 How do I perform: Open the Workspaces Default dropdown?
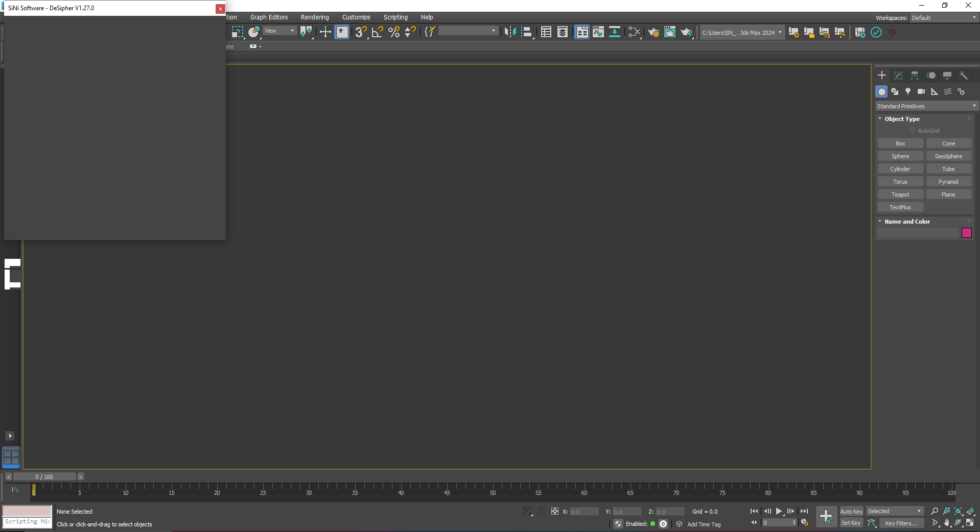[x=944, y=18]
